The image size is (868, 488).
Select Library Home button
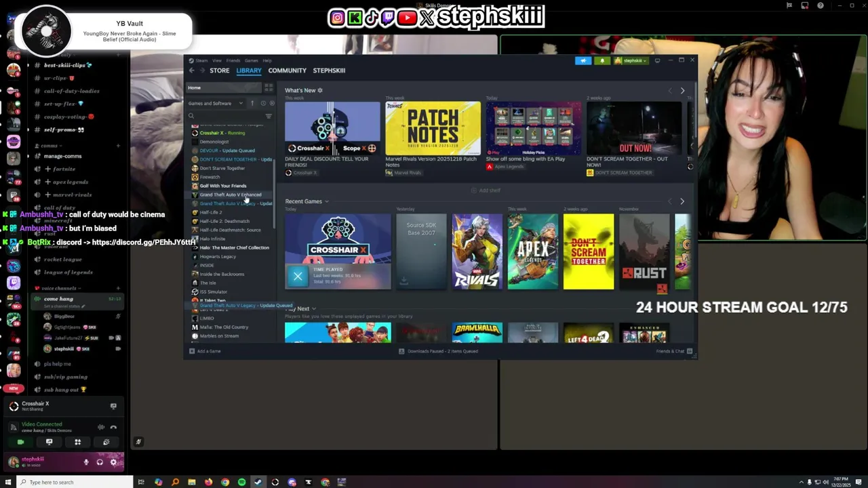[223, 88]
